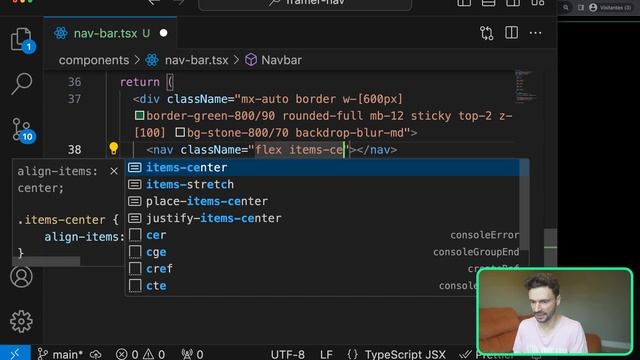
Task: Click the .items-center selector in popup
Action: point(61,220)
